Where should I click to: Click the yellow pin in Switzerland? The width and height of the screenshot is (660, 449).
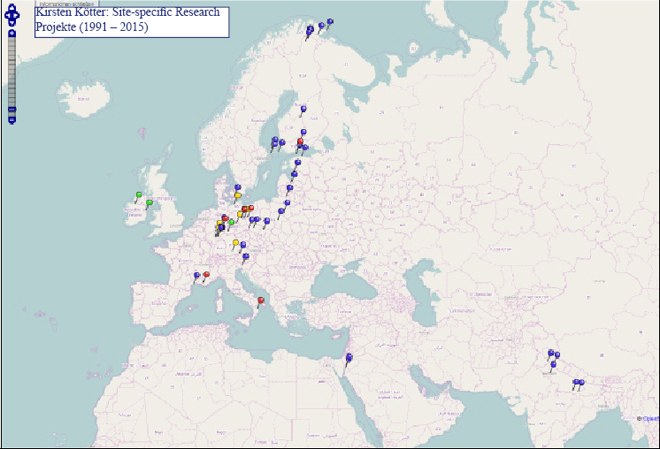235,244
